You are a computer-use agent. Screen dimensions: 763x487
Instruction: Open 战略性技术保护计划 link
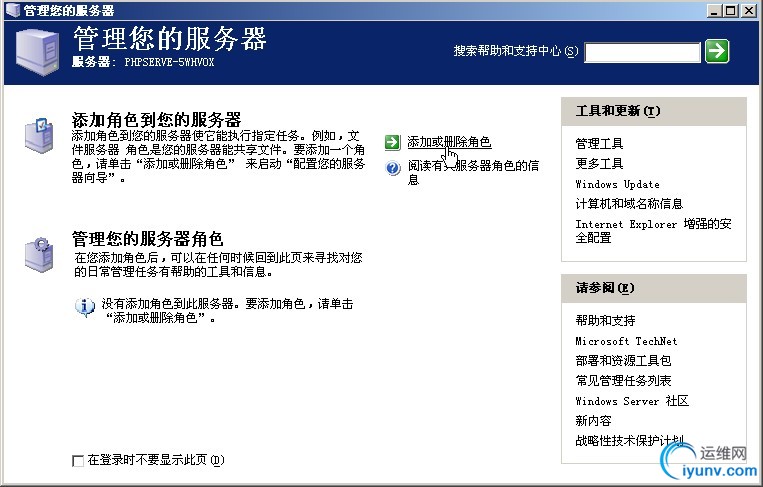tap(629, 440)
